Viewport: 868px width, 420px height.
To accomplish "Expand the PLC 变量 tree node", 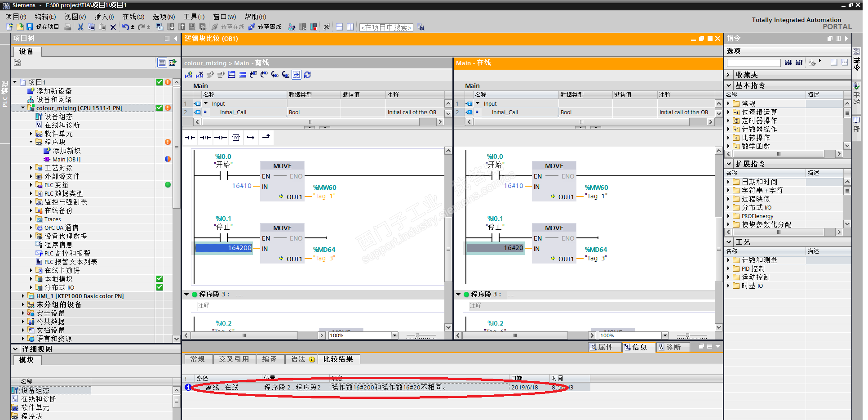I will (x=31, y=185).
